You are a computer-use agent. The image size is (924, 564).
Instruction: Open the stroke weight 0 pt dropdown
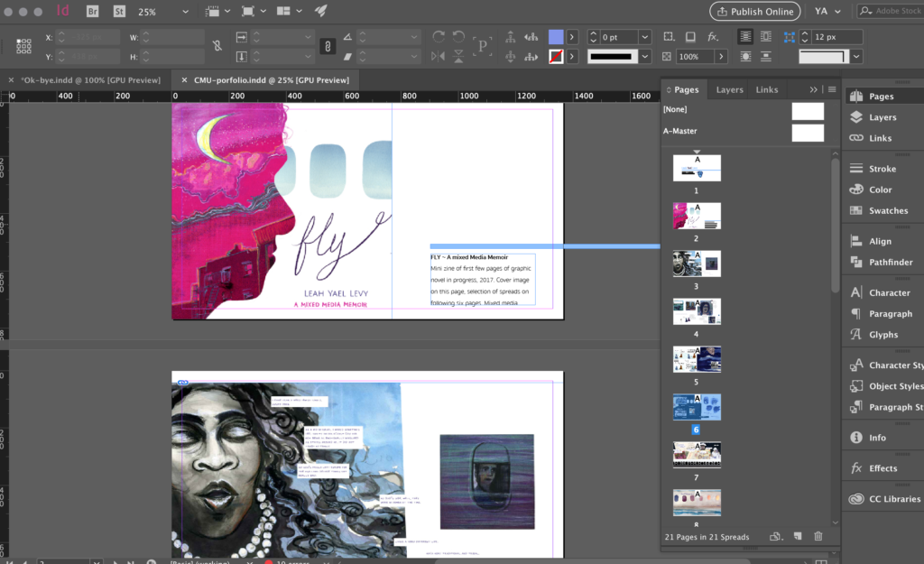(644, 37)
